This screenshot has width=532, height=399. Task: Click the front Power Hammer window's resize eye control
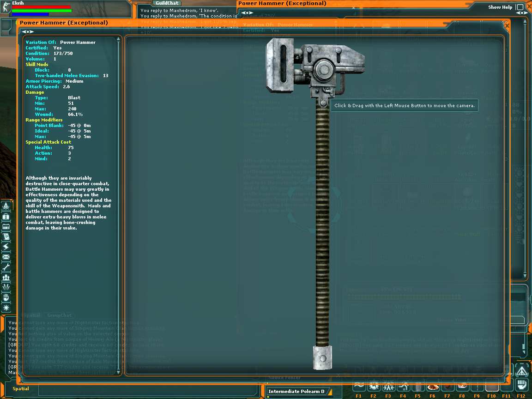coord(28,31)
